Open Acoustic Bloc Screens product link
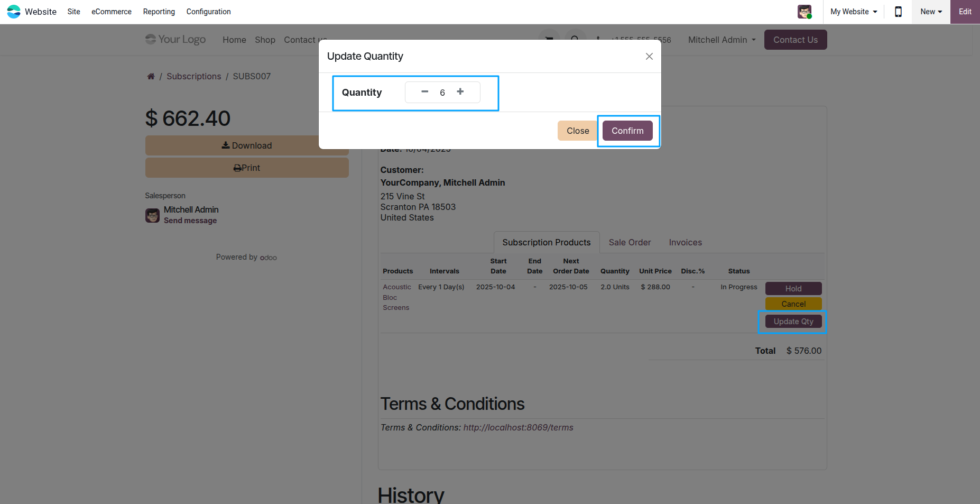 coord(396,297)
